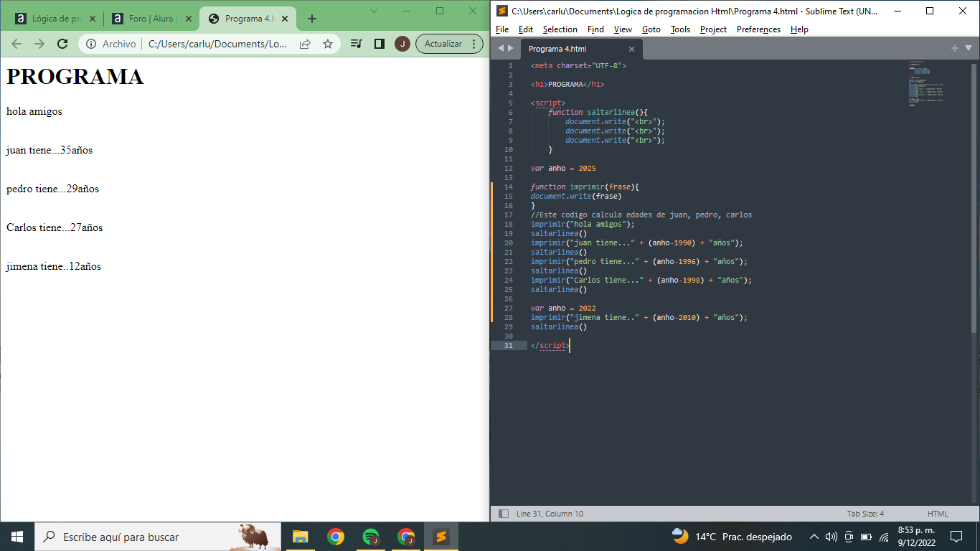Open the notification center icon
Image resolution: width=980 pixels, height=551 pixels.
pos(956,537)
